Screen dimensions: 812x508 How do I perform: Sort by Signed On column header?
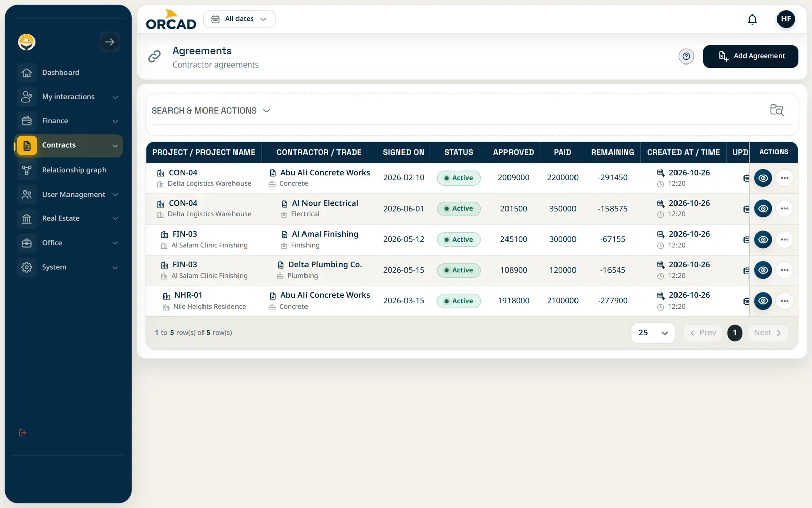[403, 152]
